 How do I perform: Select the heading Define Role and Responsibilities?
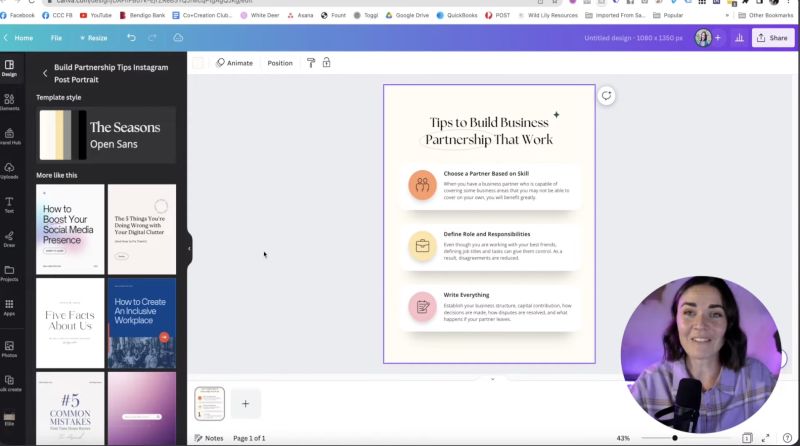click(x=487, y=234)
